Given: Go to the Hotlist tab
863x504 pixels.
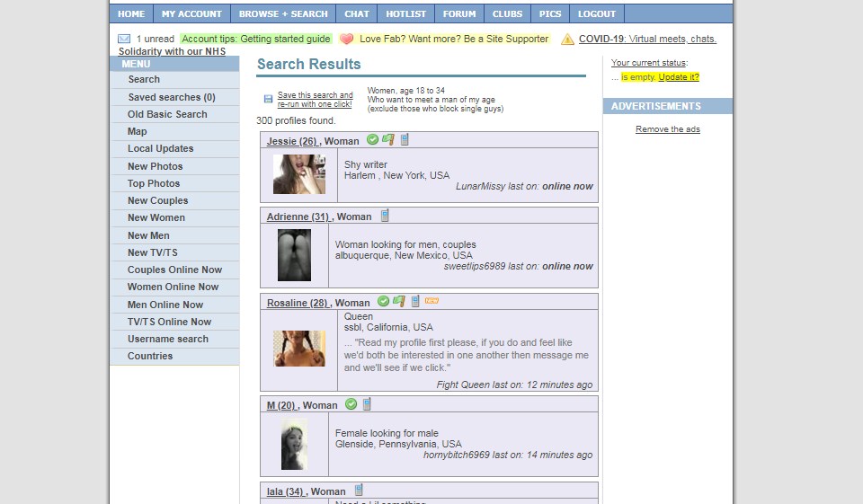Looking at the screenshot, I should 405,14.
